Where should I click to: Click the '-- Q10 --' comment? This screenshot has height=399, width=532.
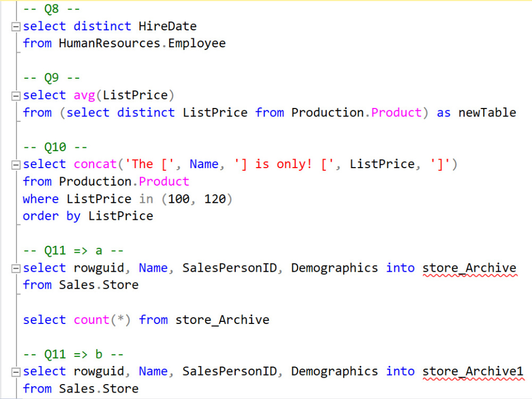[x=55, y=147]
